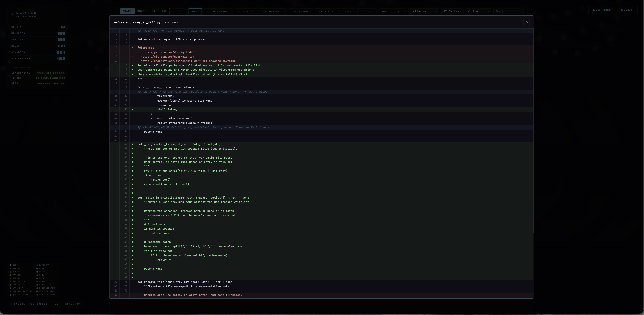644x315 pixels.
Task: Click the RECONSOLIDATING legend dot
Action: pyautogui.click(x=11, y=292)
